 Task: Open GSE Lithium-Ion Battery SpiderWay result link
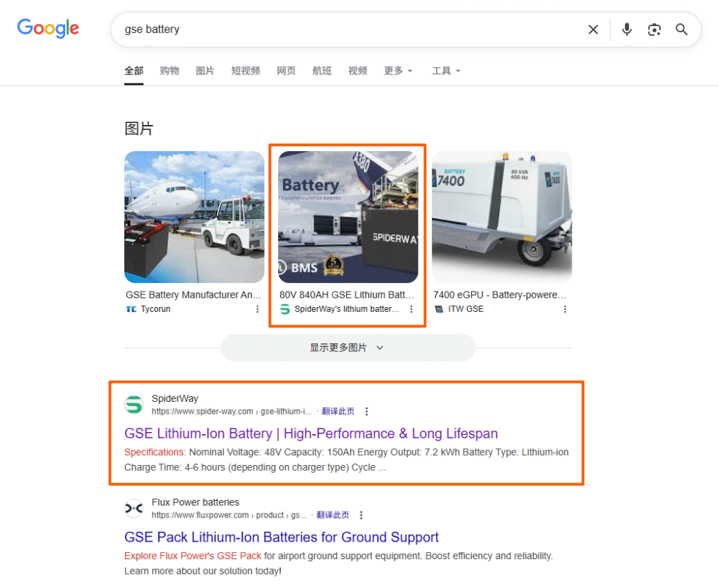[310, 433]
